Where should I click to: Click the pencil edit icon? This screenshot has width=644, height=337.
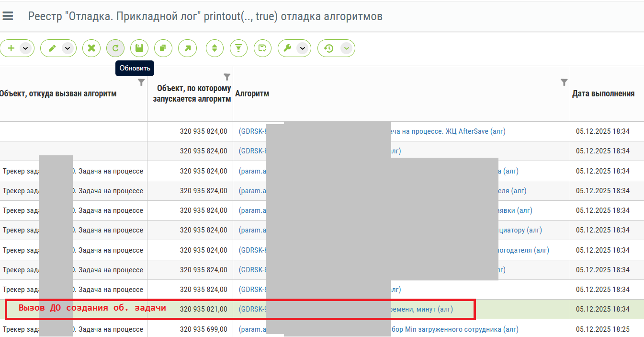coord(52,48)
